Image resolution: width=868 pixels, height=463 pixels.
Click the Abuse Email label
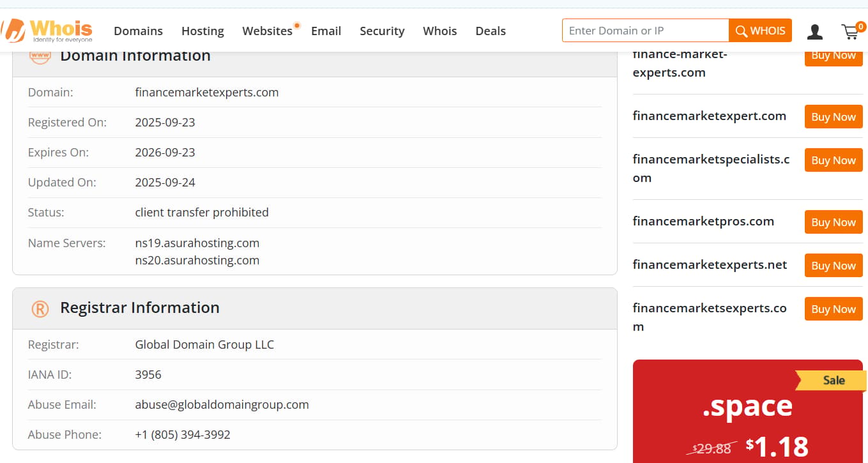click(x=62, y=404)
